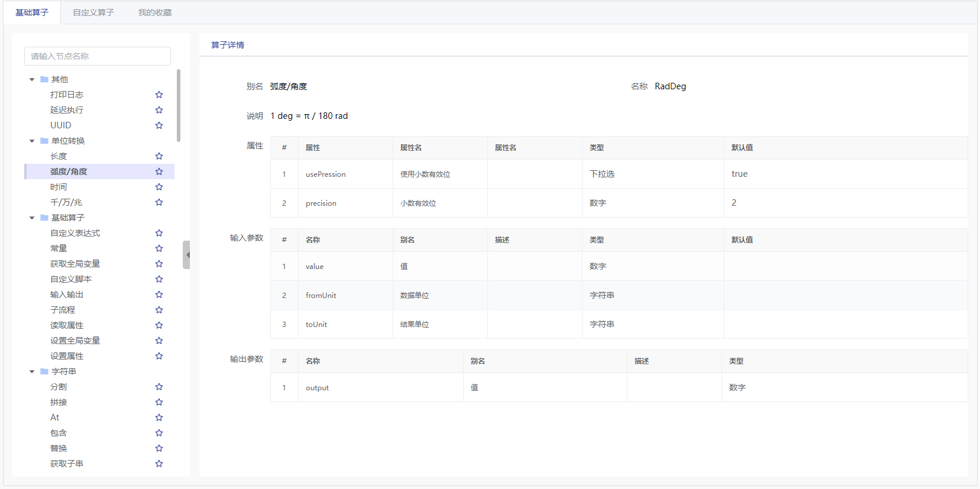
Task: Collapse the 字符串 category arrow
Action: tap(32, 371)
